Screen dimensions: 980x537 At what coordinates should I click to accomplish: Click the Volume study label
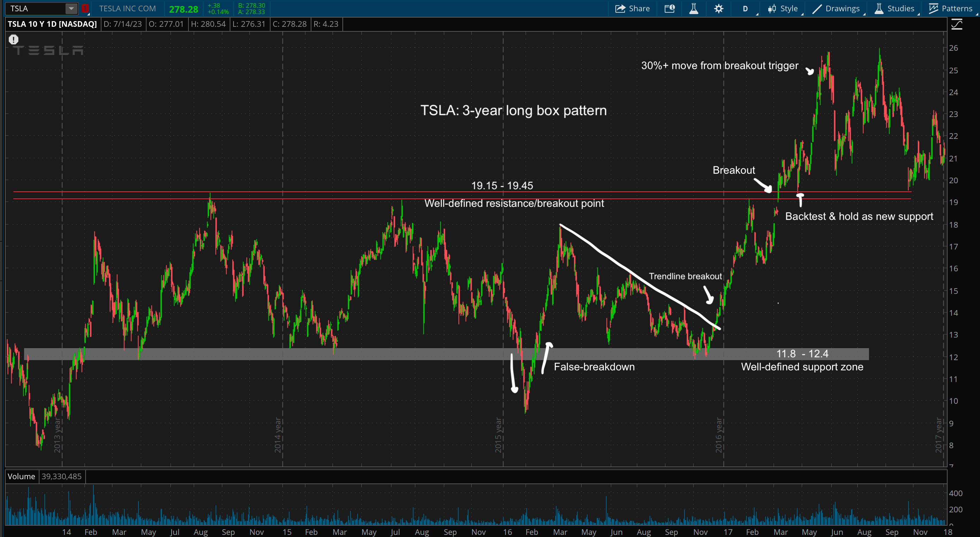point(21,476)
